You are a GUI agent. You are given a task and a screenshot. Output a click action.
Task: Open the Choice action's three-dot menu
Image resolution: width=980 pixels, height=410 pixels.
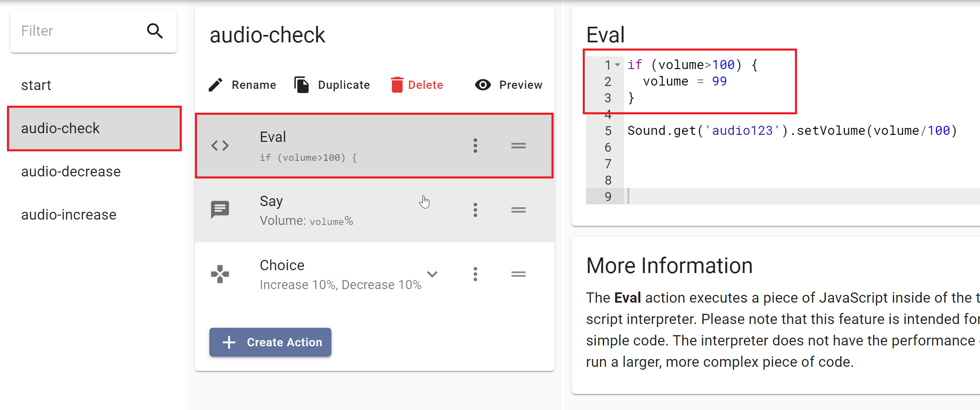tap(475, 274)
